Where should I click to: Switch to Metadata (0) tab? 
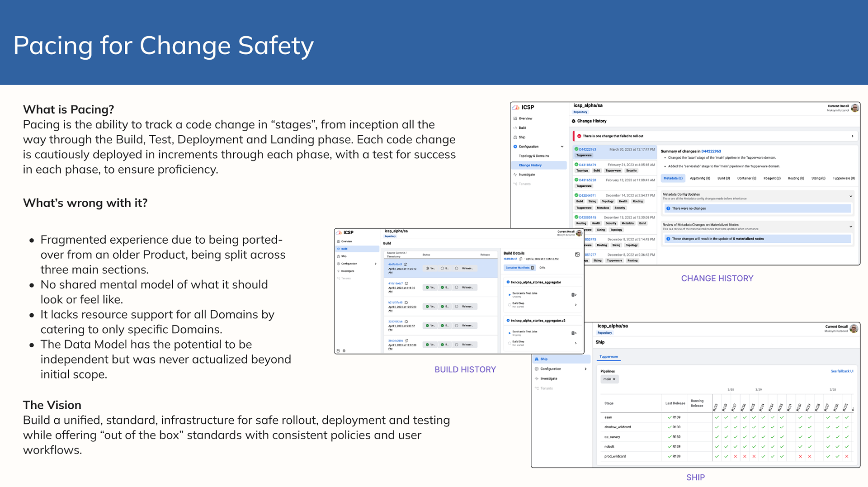point(673,178)
